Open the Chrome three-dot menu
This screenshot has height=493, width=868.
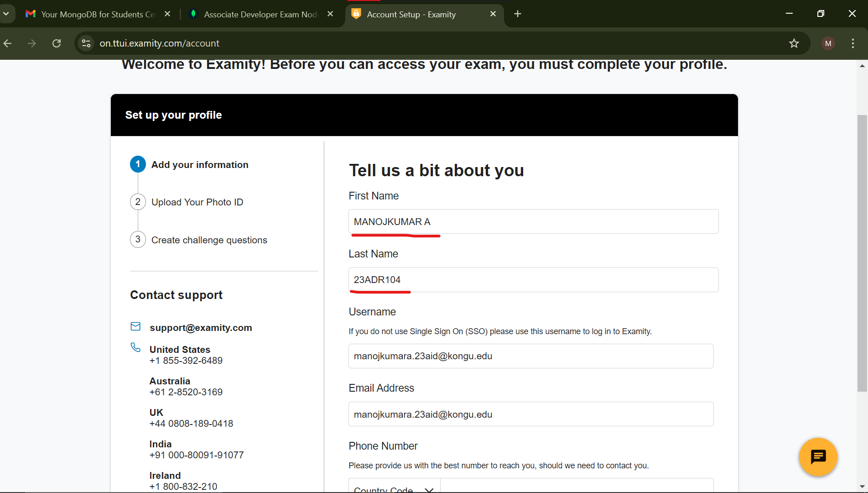pyautogui.click(x=852, y=43)
